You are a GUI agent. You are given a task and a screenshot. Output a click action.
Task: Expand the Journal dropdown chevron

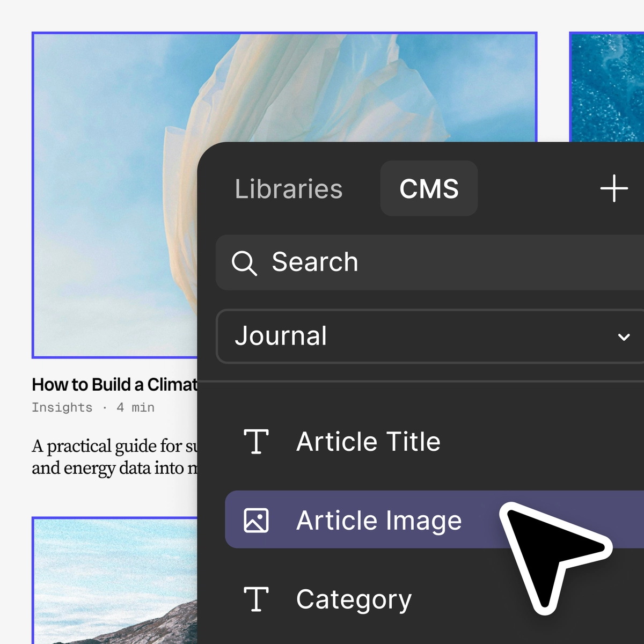[624, 337]
